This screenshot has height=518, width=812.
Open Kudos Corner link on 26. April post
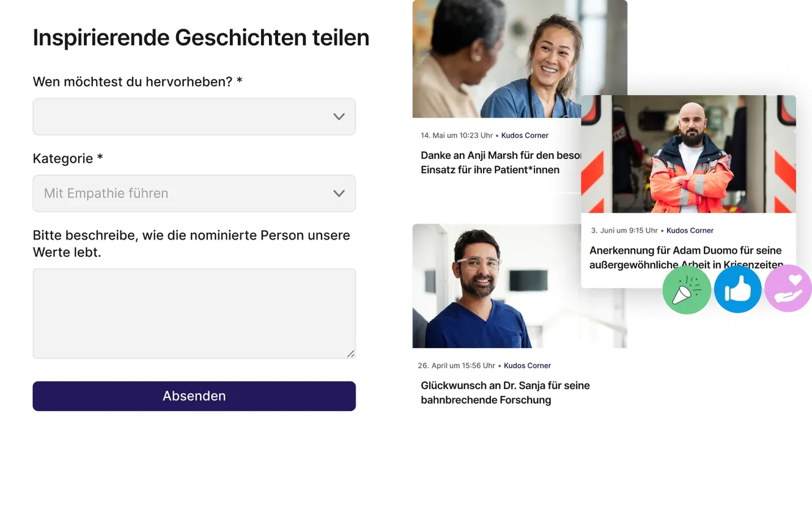tap(527, 366)
